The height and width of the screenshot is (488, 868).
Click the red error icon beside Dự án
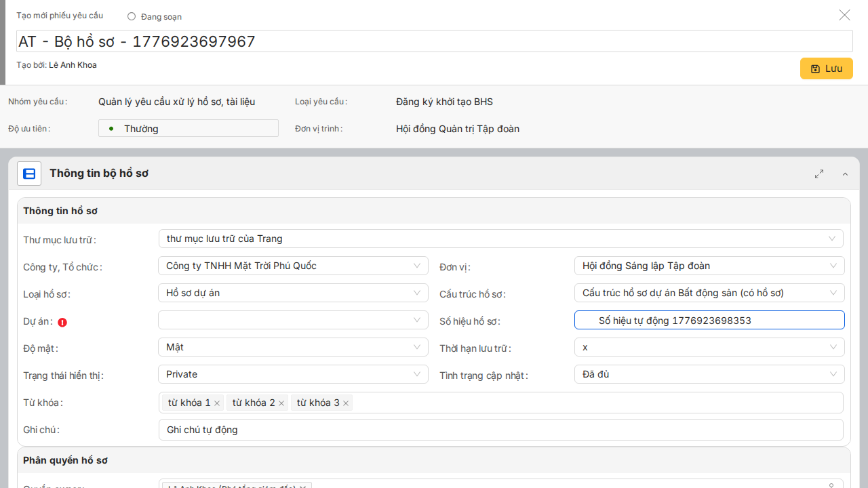pos(62,323)
